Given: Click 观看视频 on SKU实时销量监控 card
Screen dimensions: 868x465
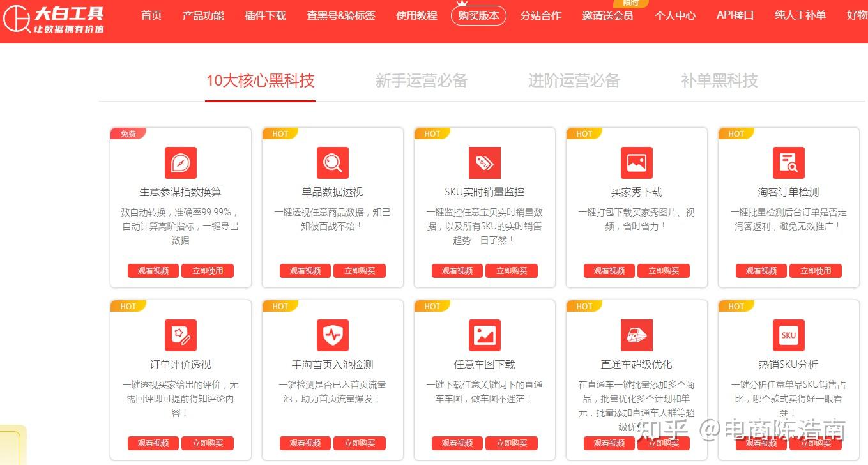Looking at the screenshot, I should 457,271.
